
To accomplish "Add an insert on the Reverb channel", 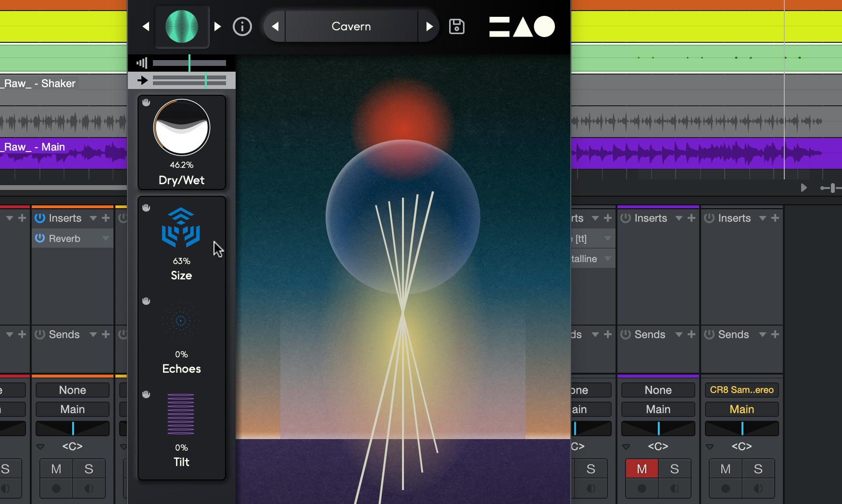I will (x=106, y=218).
